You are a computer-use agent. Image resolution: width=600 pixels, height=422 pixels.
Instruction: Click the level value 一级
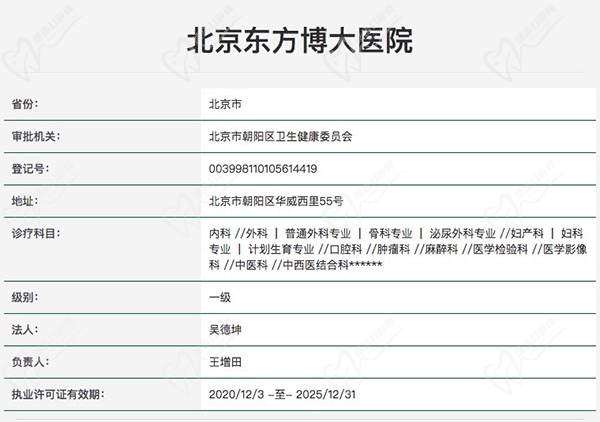tap(220, 297)
